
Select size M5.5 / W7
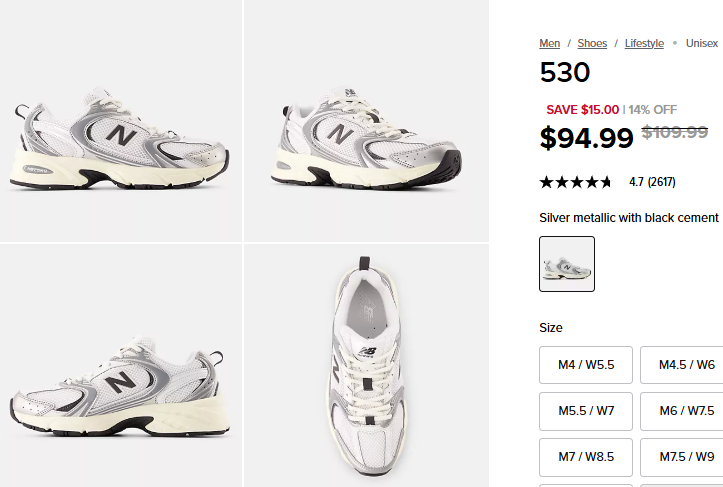point(586,411)
